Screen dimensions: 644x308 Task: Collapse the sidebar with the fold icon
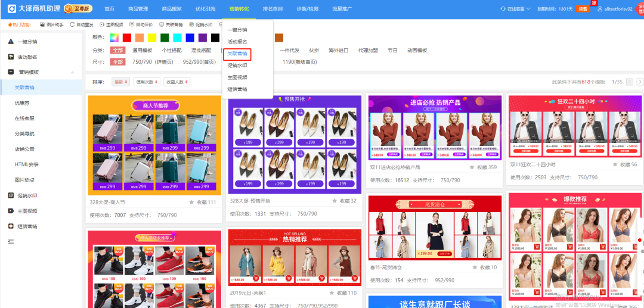pyautogui.click(x=11, y=241)
